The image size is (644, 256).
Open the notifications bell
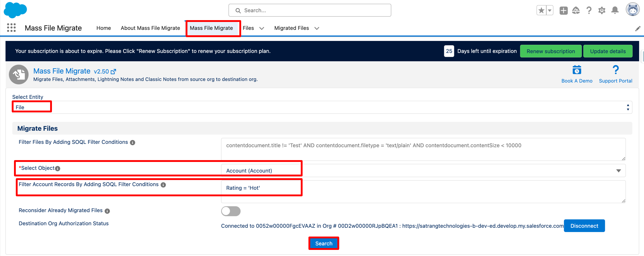(615, 11)
